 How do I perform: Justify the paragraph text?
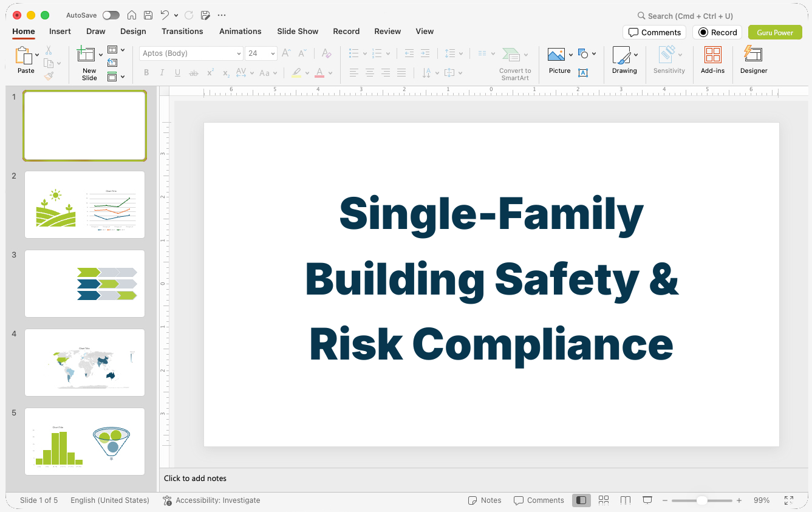tap(401, 73)
